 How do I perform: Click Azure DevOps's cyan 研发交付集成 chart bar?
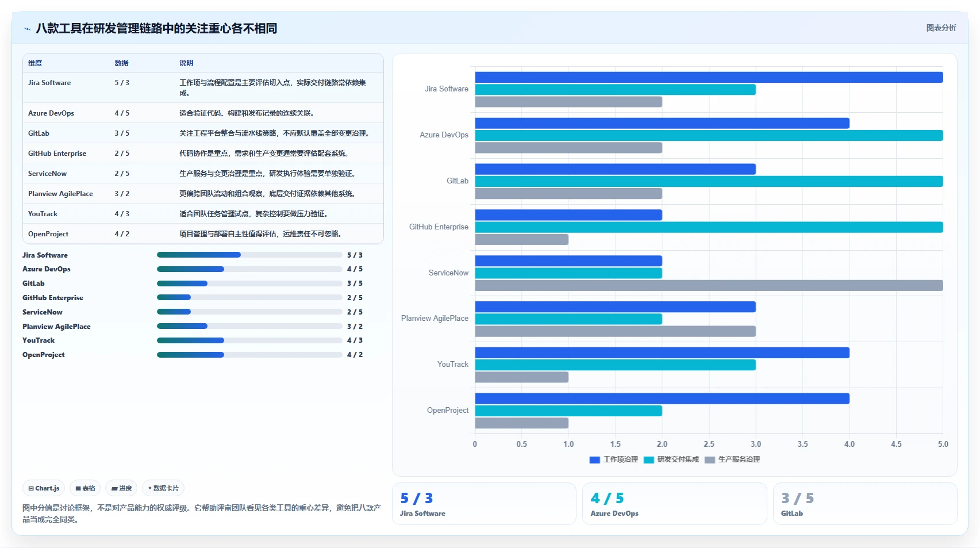(709, 135)
